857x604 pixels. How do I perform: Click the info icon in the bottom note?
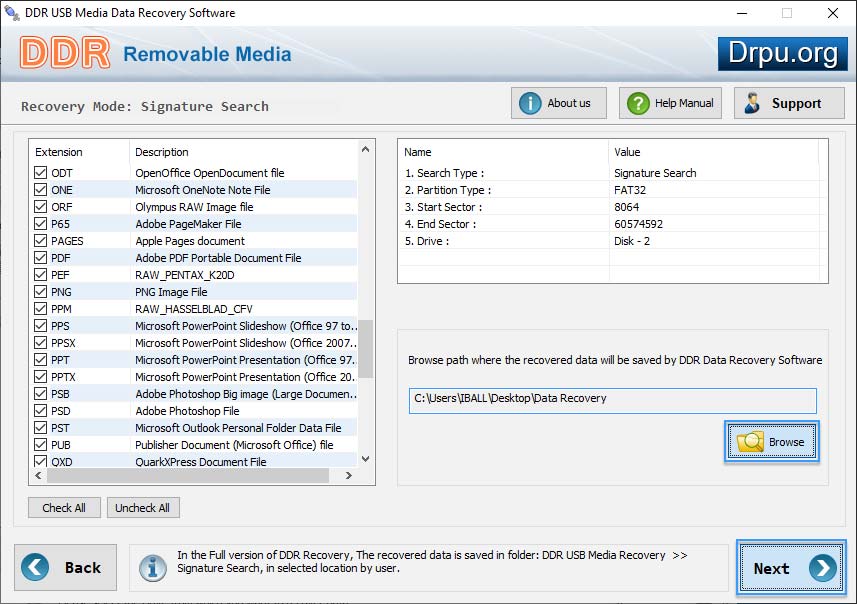152,568
